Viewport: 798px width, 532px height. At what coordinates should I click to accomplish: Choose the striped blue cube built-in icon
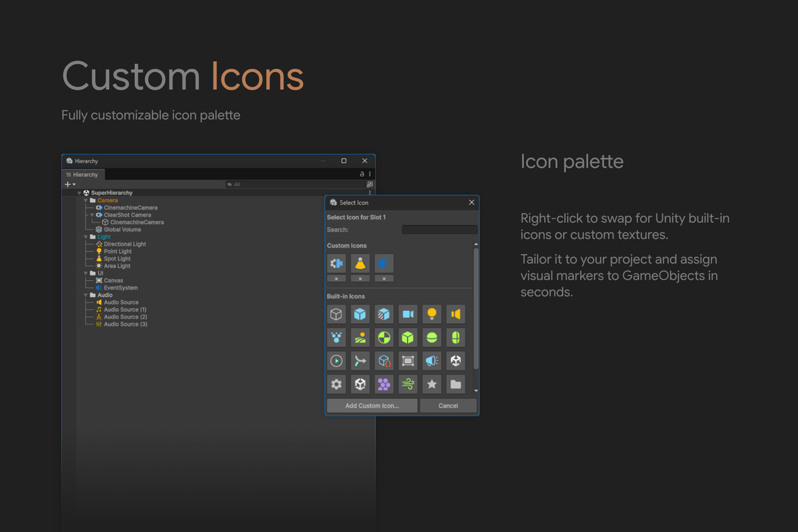click(x=384, y=314)
